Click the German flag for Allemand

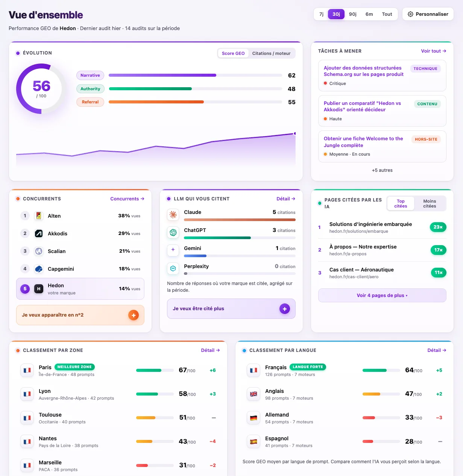coord(254,418)
